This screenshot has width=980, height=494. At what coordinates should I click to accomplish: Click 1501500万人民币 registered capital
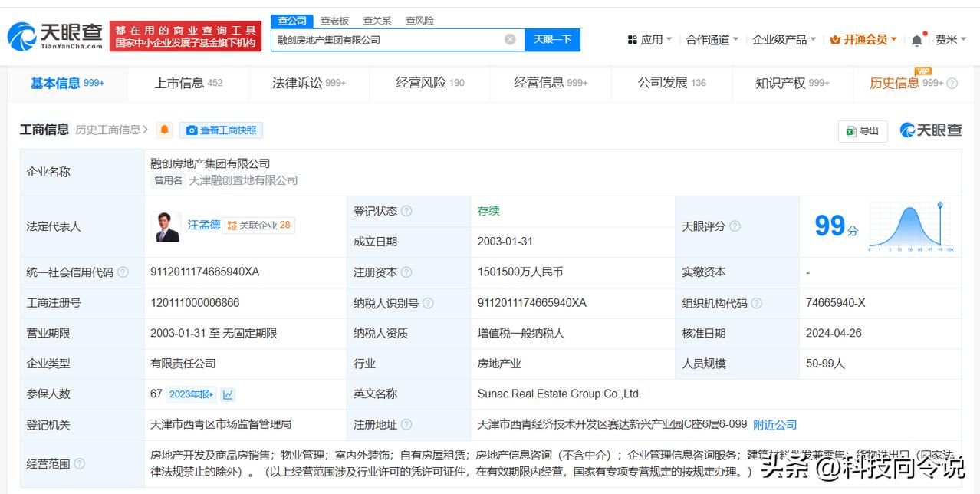click(x=520, y=272)
